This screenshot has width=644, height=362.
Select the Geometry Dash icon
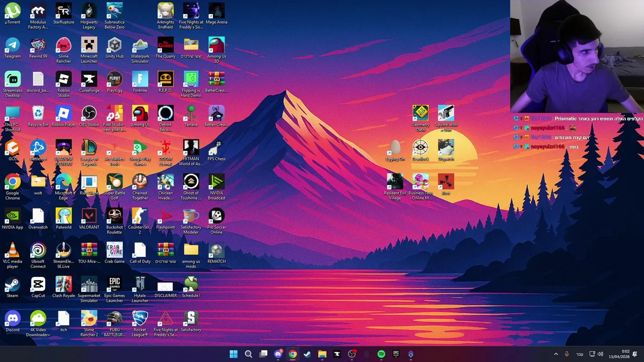click(x=421, y=119)
